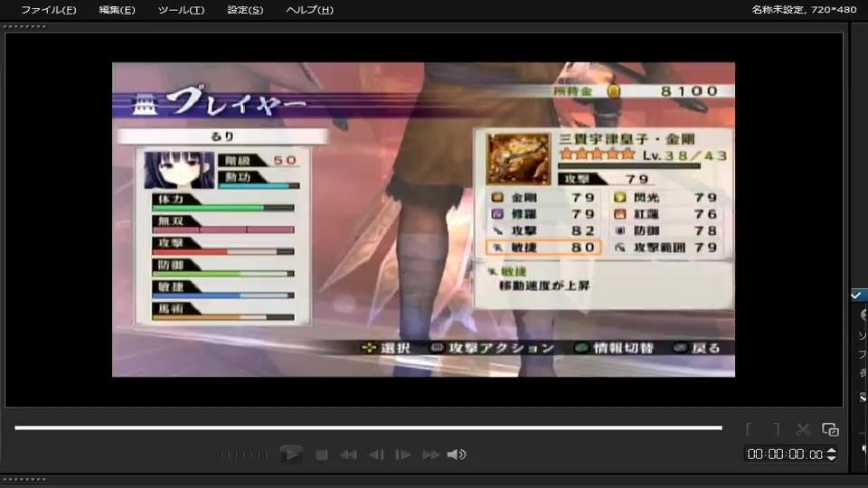
Task: Step back one frame with the previous-frame icon
Action: 376,455
